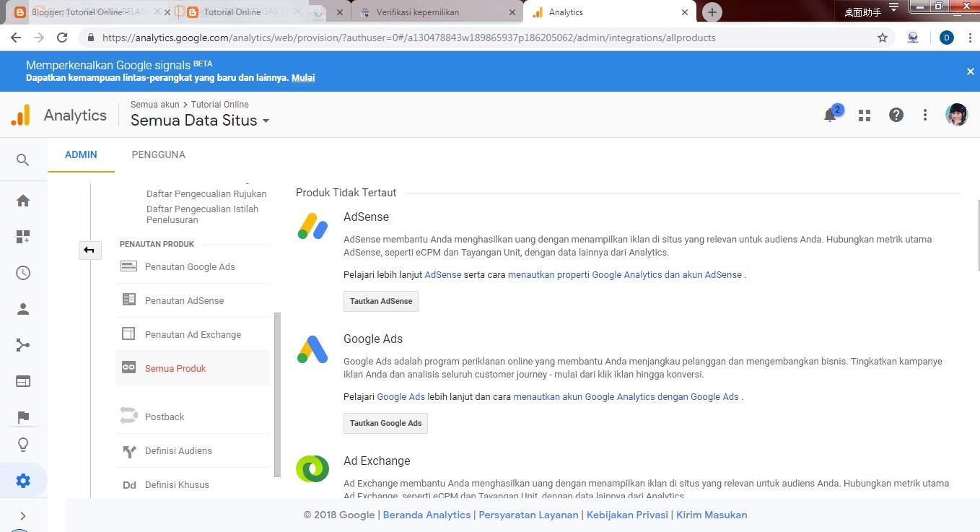980x532 pixels.
Task: Open notifications bell with badge 2
Action: pyautogui.click(x=831, y=115)
